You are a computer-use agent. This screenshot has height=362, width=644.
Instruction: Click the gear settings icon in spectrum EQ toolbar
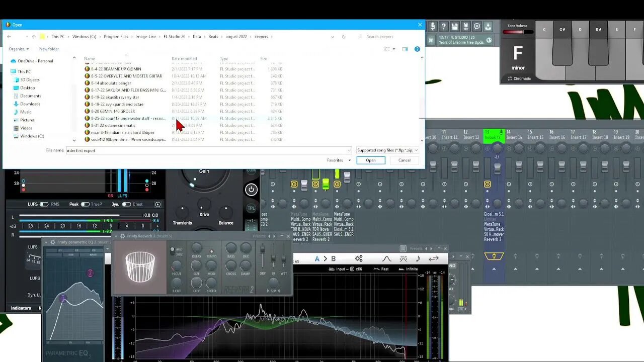coord(359,258)
